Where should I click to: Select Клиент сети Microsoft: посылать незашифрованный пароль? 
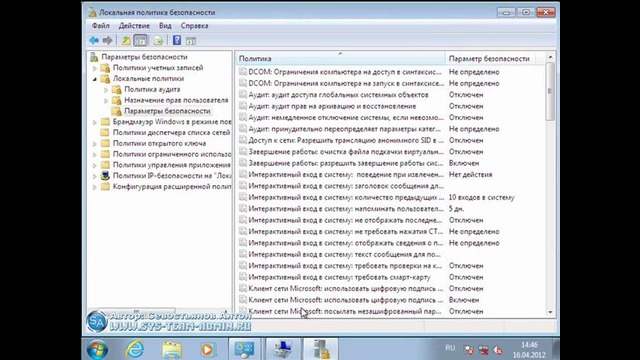pos(345,311)
